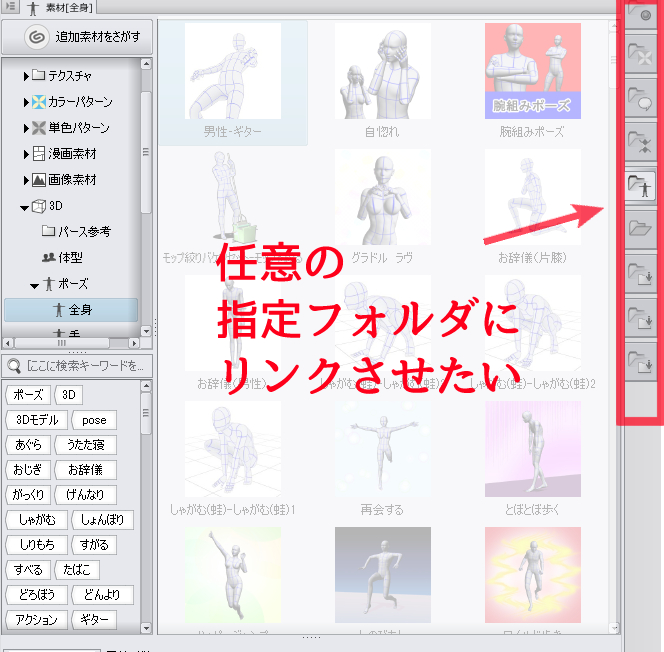The image size is (664, 652).
Task: Toggle the 3Dモデル tag filter
Action: 37,420
